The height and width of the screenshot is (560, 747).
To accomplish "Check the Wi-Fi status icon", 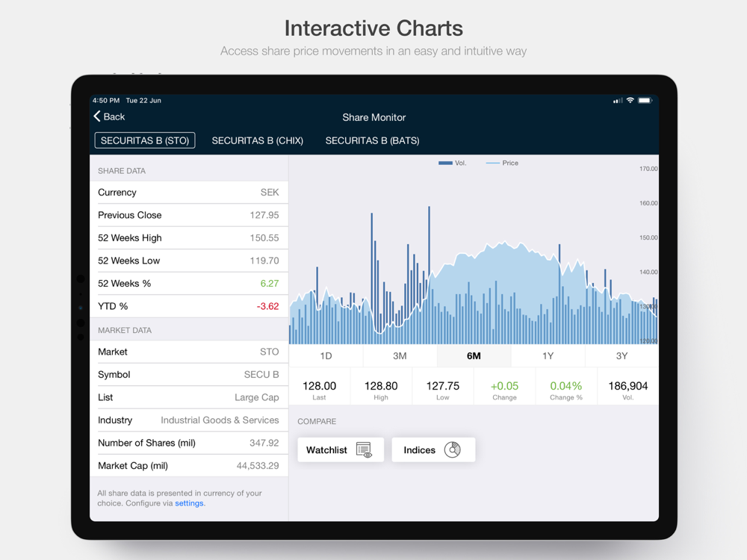I will tap(630, 101).
